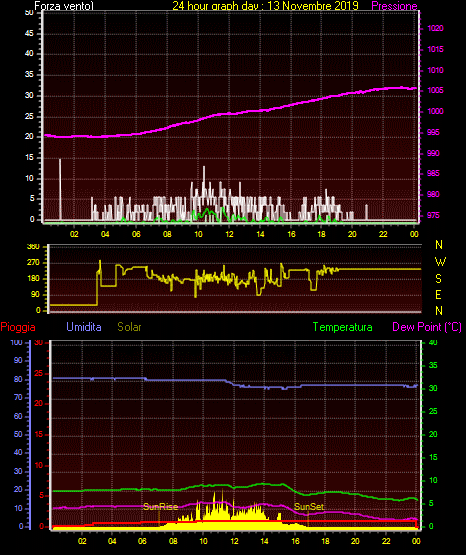Click the SunSet marker in bottom graph
466x555 pixels.
(x=309, y=507)
